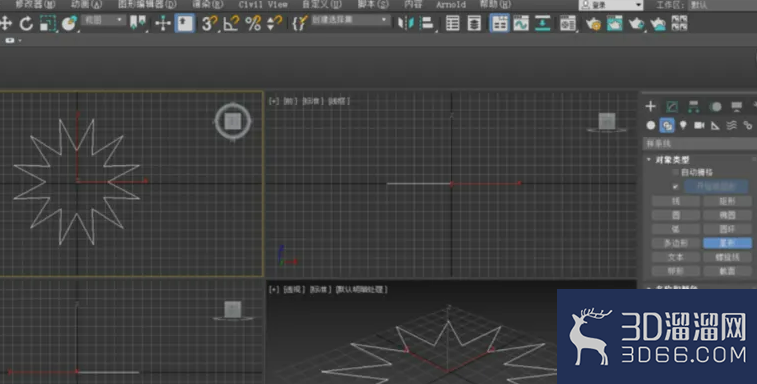Click the Mirror tool
Image resolution: width=757 pixels, height=384 pixels.
pyautogui.click(x=406, y=23)
